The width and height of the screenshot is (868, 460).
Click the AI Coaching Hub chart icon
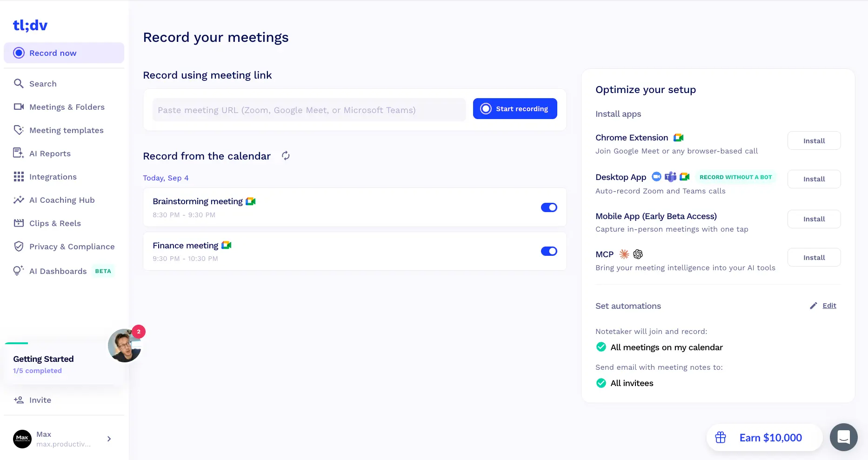pyautogui.click(x=19, y=200)
